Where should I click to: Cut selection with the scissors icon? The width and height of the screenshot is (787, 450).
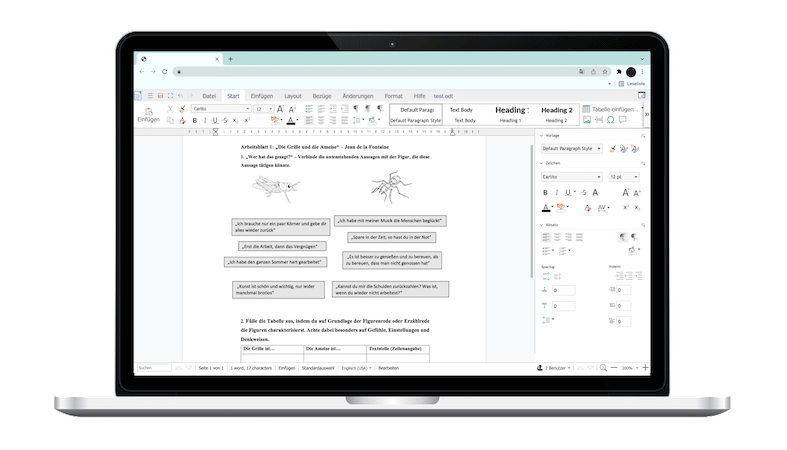[x=170, y=109]
